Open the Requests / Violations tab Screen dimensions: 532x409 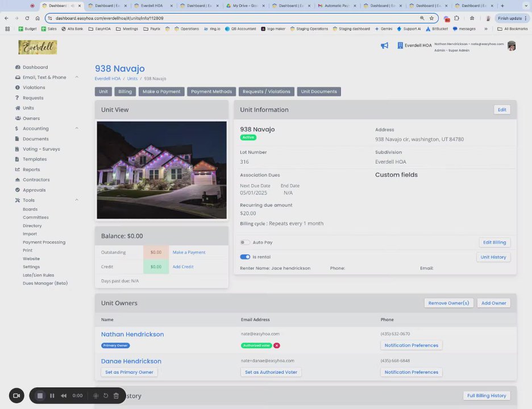coord(267,91)
